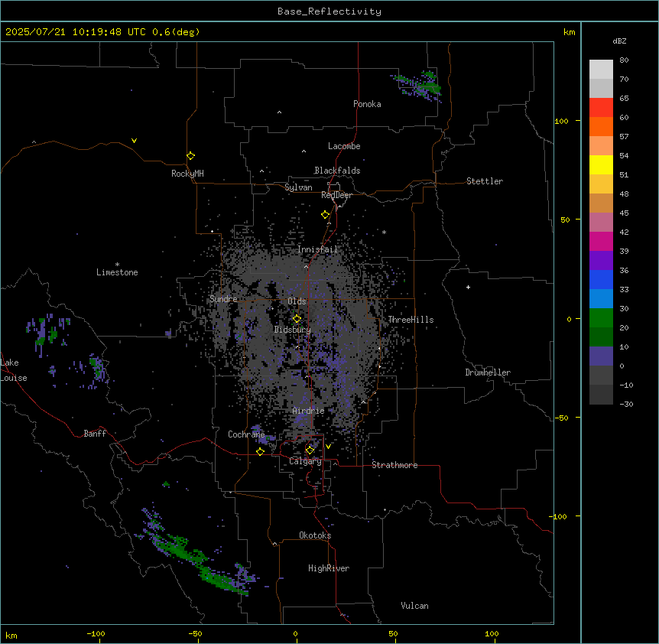Click the Drumheller label
The width and height of the screenshot is (659, 644).
pyautogui.click(x=488, y=372)
